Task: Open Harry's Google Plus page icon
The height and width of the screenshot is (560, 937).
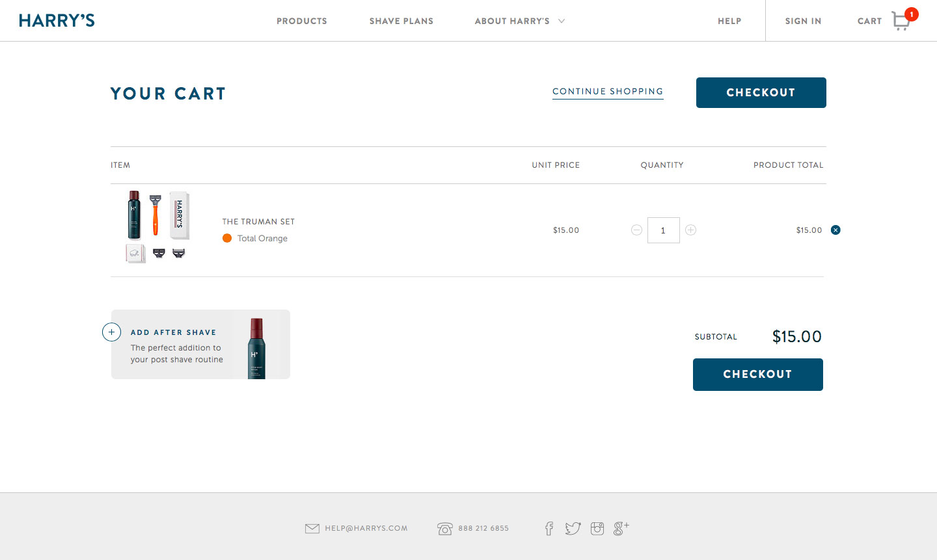Action: click(x=621, y=528)
